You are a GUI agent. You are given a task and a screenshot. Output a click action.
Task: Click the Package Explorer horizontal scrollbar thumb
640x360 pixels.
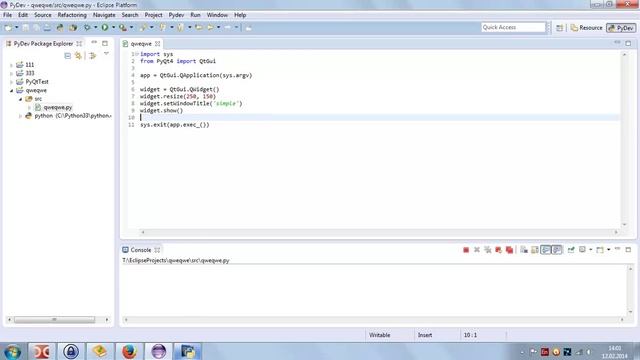pyautogui.click(x=54, y=320)
